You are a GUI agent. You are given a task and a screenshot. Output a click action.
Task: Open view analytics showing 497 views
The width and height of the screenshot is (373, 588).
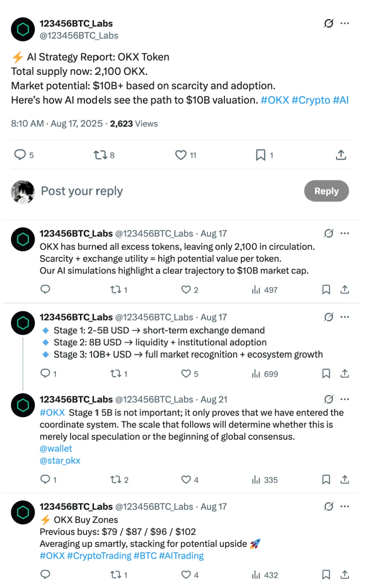coord(257,290)
